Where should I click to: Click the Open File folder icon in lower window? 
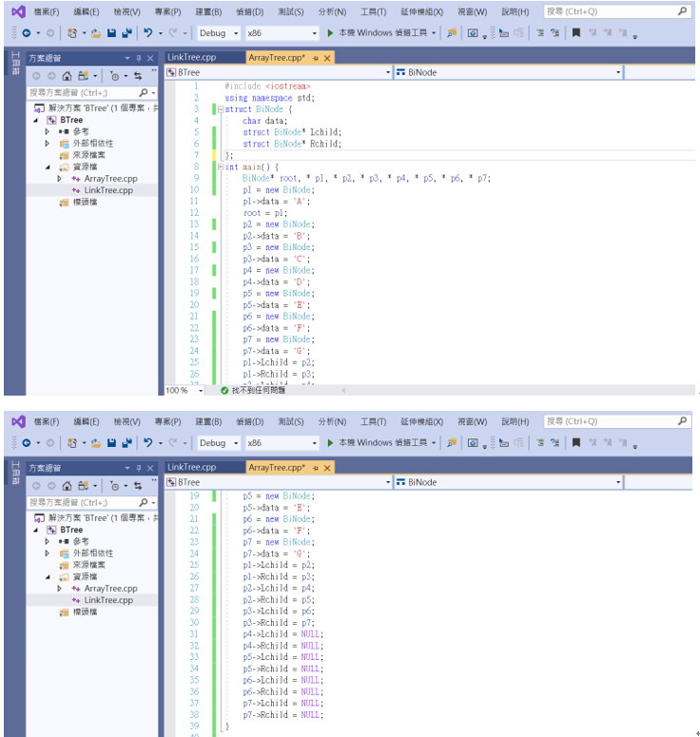click(96, 443)
